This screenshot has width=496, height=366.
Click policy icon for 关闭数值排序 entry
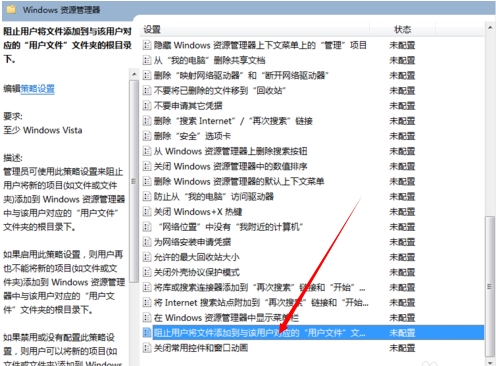click(147, 166)
